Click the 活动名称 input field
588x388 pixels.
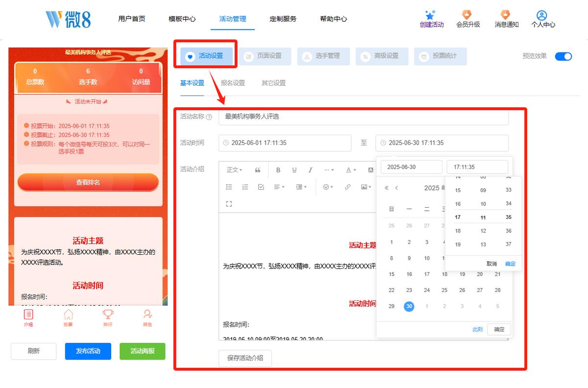coord(364,117)
